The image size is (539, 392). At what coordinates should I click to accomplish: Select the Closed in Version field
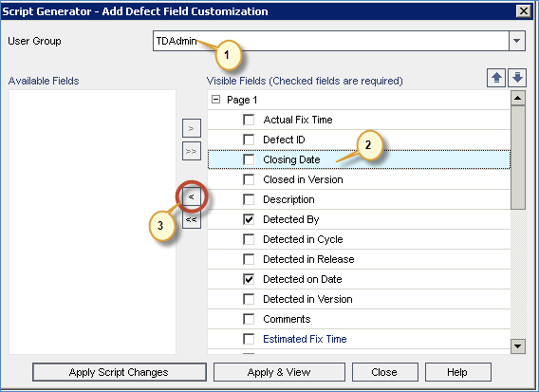coord(359,179)
